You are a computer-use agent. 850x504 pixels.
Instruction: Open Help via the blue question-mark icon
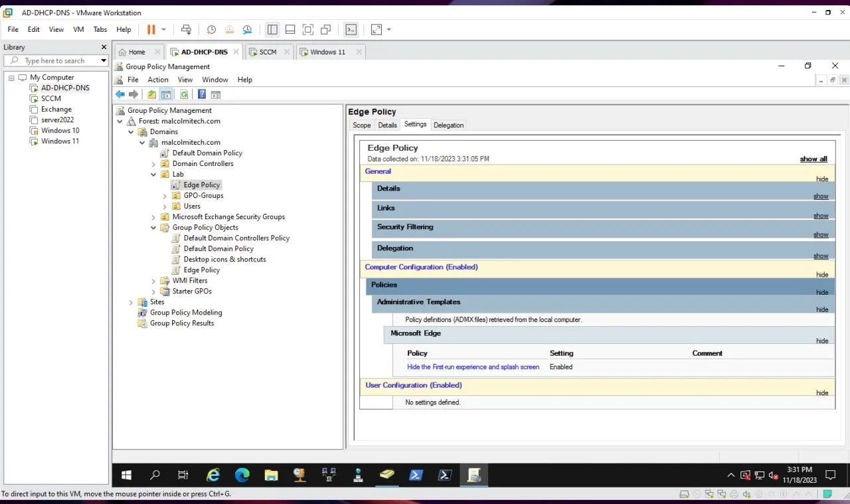pos(202,94)
